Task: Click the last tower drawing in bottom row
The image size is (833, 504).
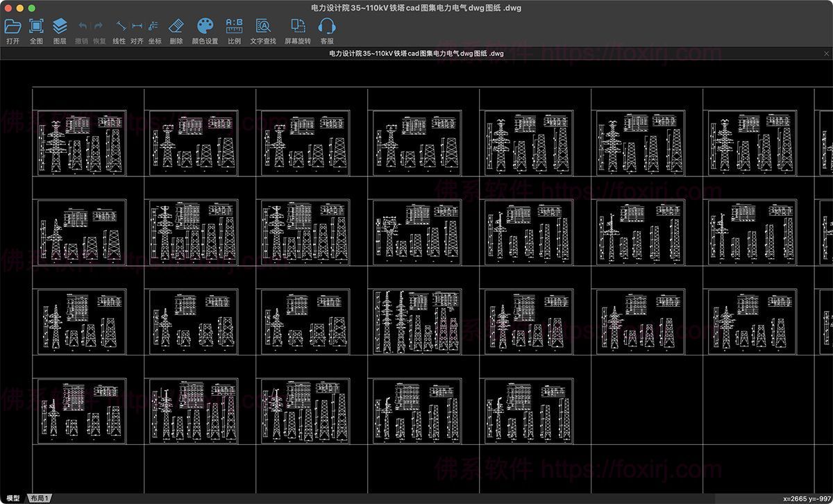Action: coord(529,411)
